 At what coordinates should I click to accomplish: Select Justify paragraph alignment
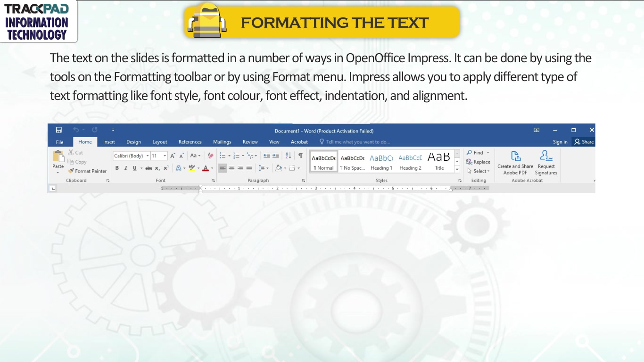(249, 168)
